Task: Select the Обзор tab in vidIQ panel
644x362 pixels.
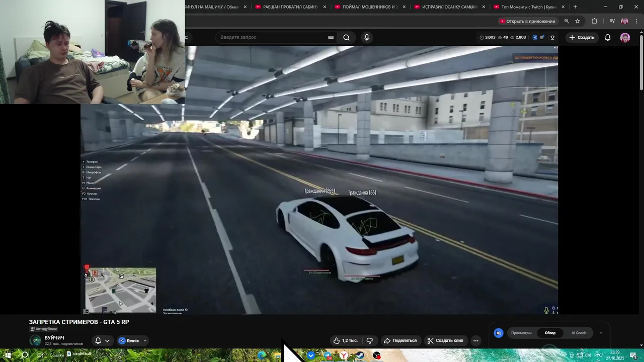Action: (550, 333)
